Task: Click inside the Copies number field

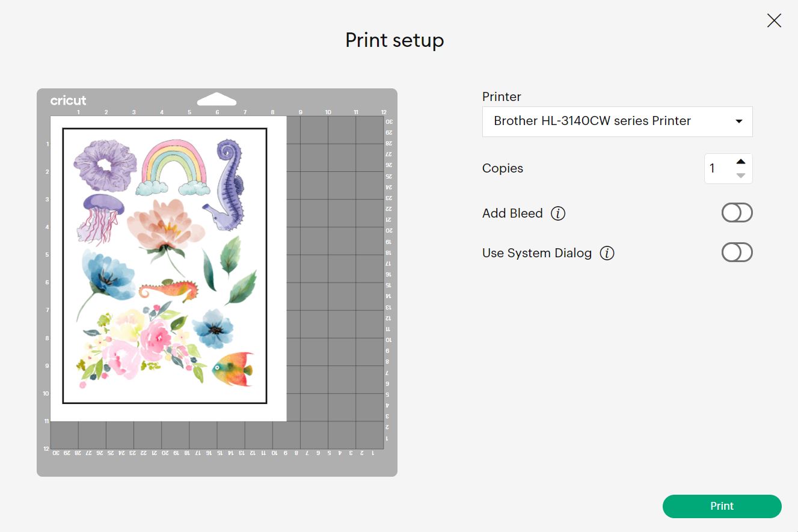Action: click(718, 168)
